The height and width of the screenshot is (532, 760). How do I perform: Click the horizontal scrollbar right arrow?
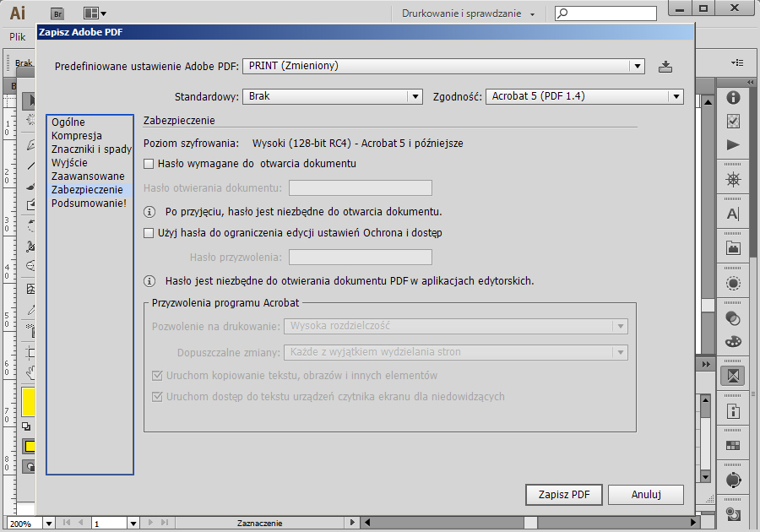pyautogui.click(x=693, y=523)
